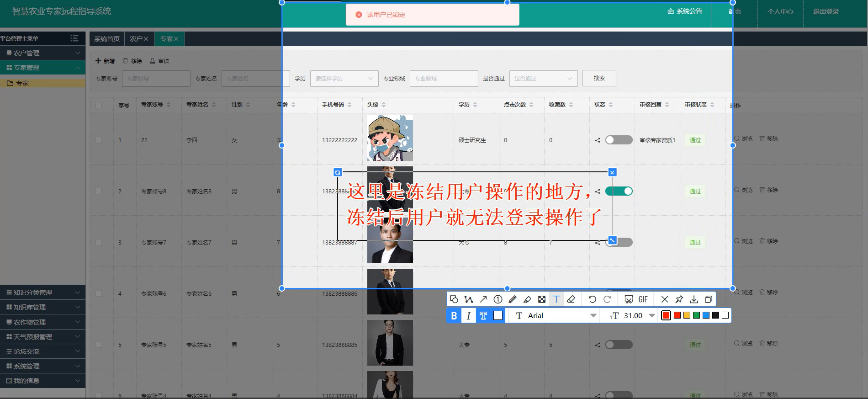Expand the 我的信息 sidebar menu

[42, 381]
